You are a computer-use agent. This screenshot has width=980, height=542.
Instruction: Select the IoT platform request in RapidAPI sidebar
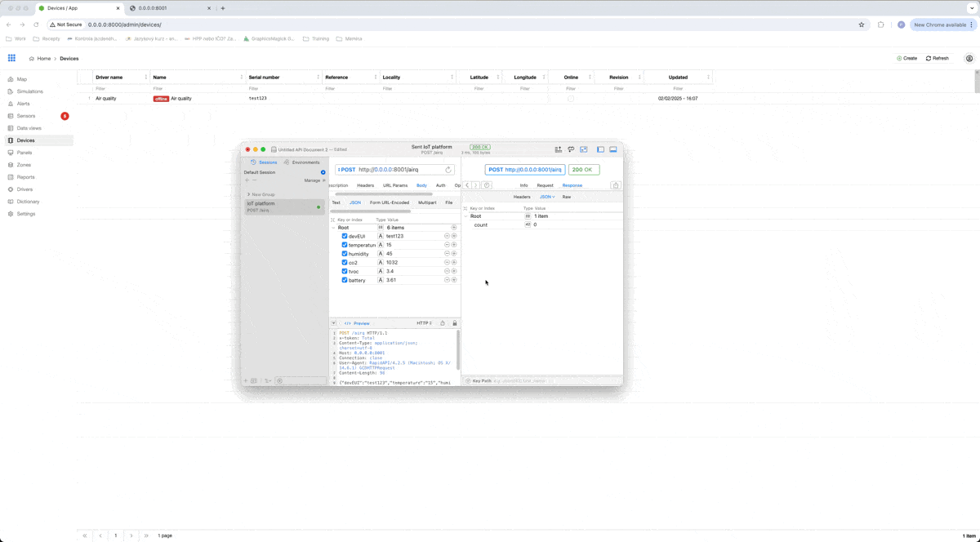(284, 207)
